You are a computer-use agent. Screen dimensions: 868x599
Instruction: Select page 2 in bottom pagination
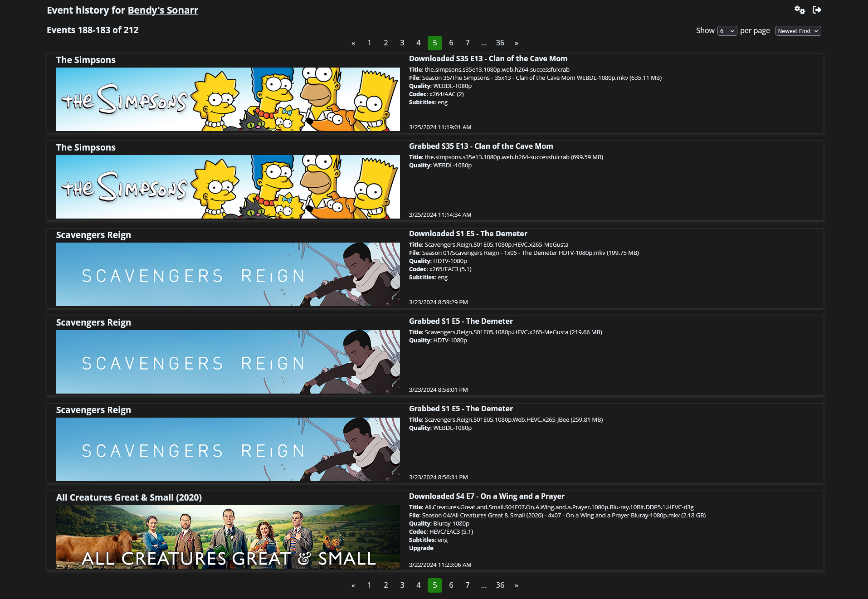click(x=385, y=585)
